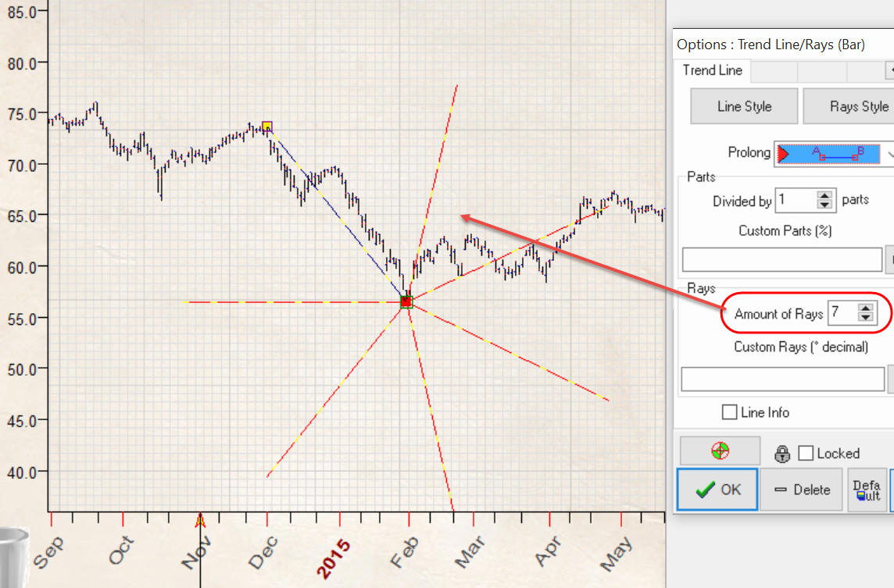Click the '65.0' price axis label
This screenshot has height=588, width=894.
coord(22,216)
